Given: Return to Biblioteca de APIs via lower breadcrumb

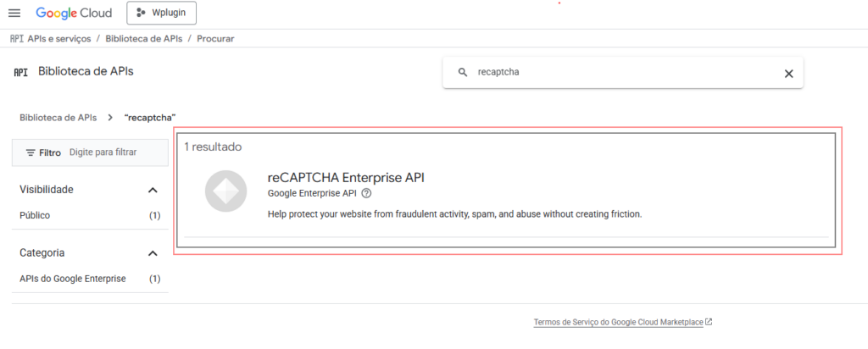Looking at the screenshot, I should 58,117.
